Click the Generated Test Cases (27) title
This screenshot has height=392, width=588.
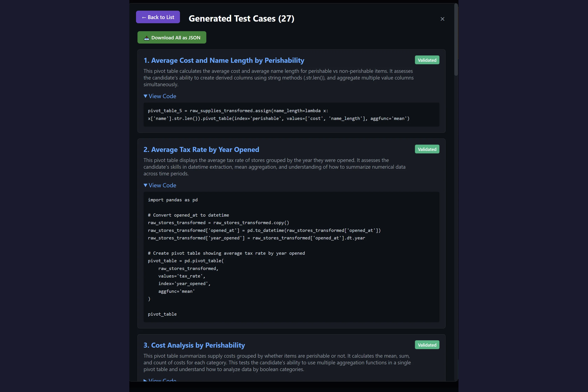pyautogui.click(x=241, y=18)
